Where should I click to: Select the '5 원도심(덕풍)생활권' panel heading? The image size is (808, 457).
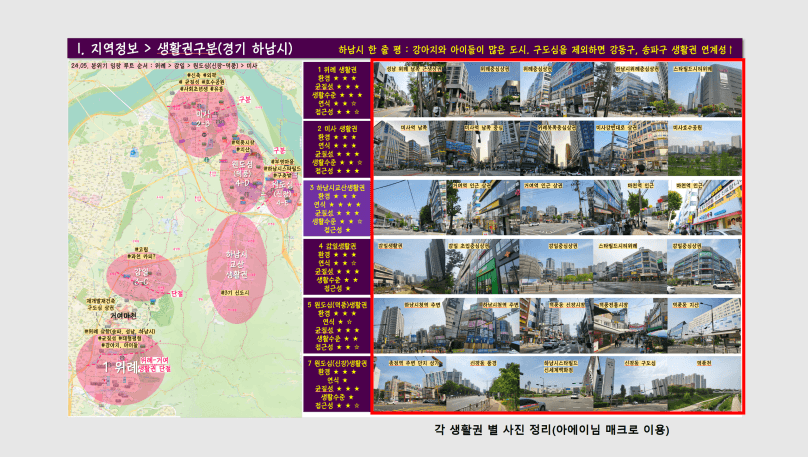click(336, 305)
